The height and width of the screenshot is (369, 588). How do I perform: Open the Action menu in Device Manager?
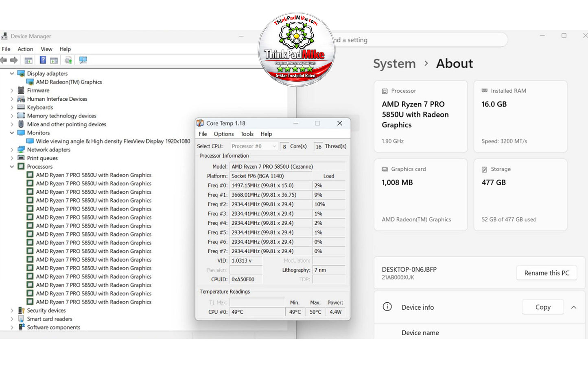(25, 49)
